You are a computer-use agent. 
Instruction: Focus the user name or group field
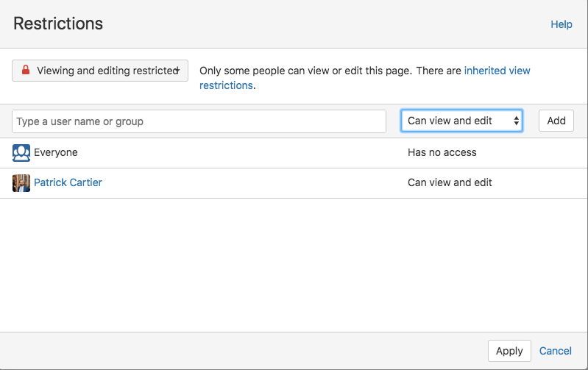pyautogui.click(x=199, y=121)
